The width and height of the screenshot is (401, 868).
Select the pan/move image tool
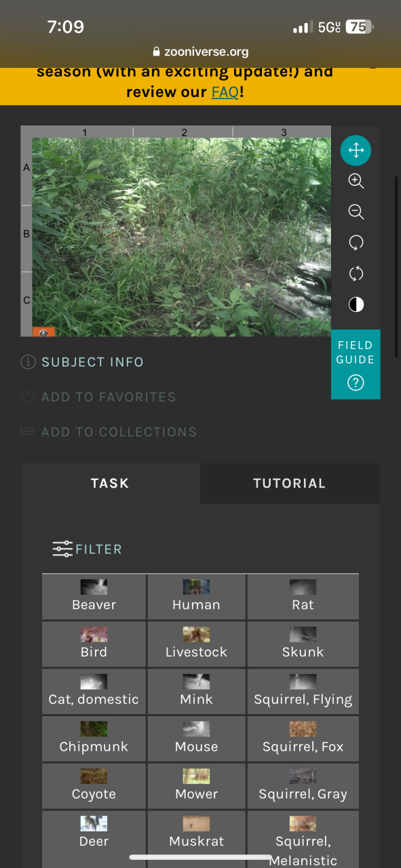pyautogui.click(x=356, y=150)
